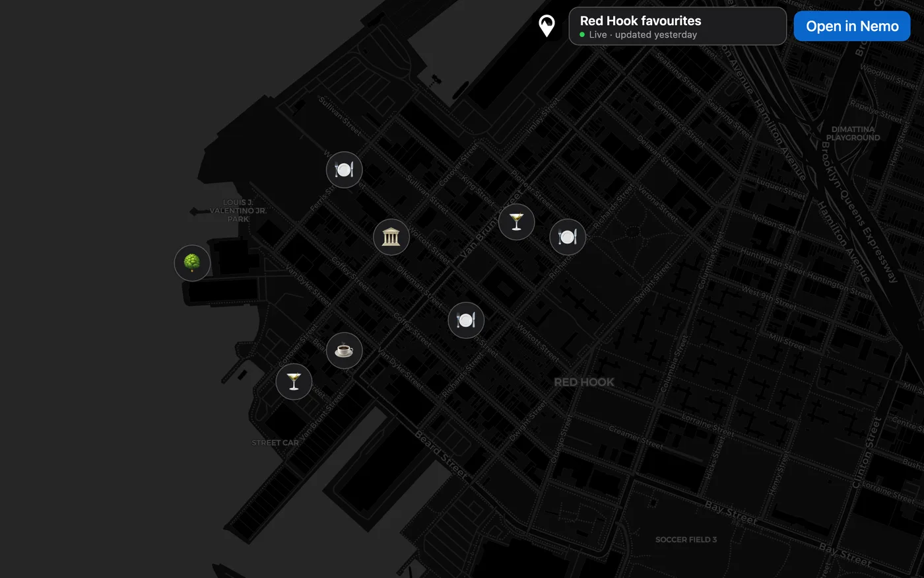The height and width of the screenshot is (578, 924).
Task: Select the cocktail marker on Van Brunt near Pioneer Street
Action: pyautogui.click(x=517, y=222)
